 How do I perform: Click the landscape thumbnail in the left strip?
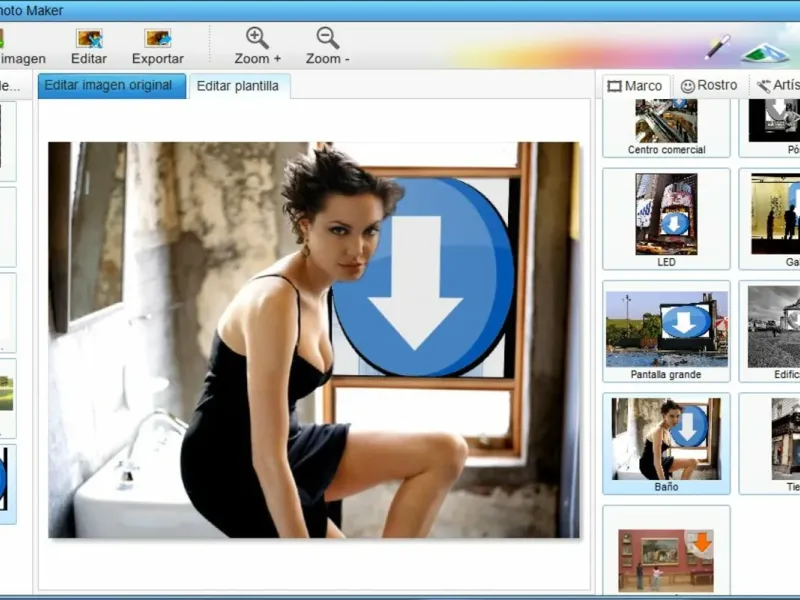(x=7, y=393)
